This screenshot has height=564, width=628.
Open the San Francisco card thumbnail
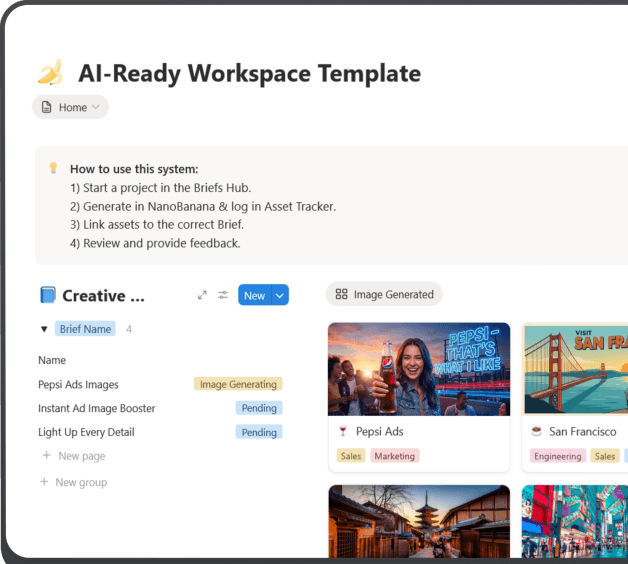point(576,369)
